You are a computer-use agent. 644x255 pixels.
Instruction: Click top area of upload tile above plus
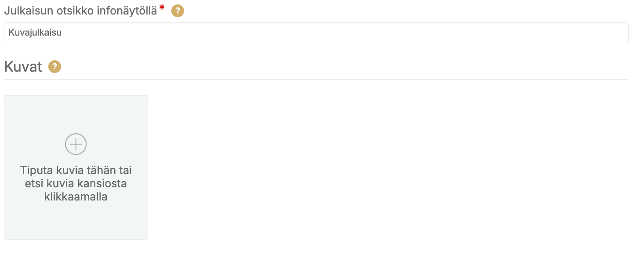(76, 113)
